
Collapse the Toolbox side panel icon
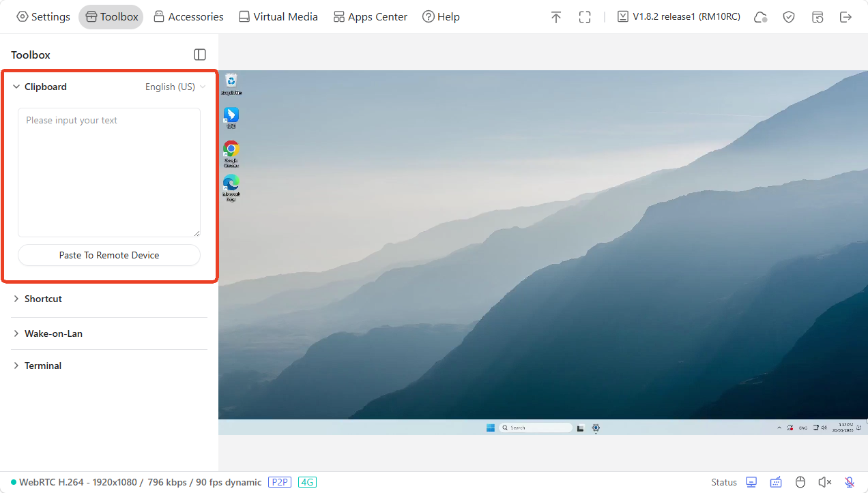pyautogui.click(x=200, y=55)
